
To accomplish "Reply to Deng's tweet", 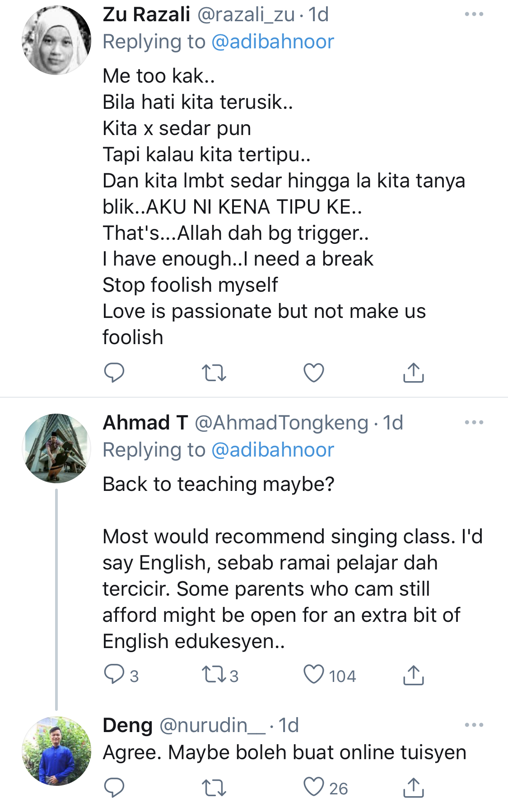I will tap(114, 788).
